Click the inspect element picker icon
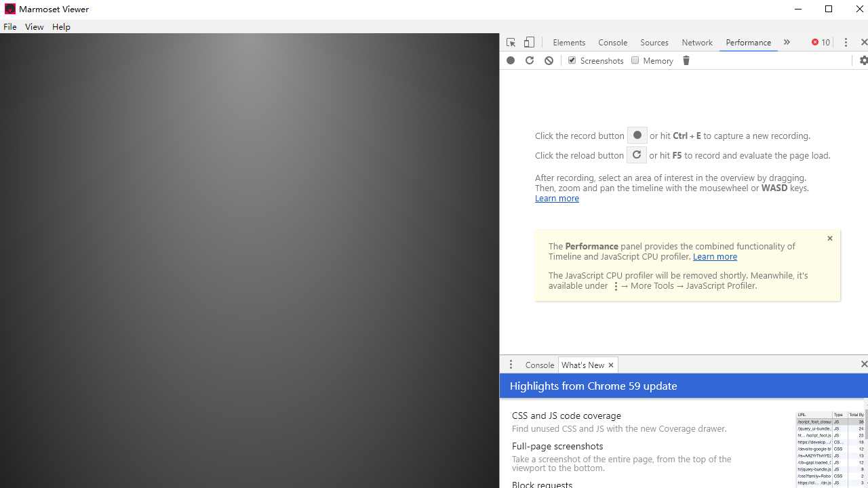The height and width of the screenshot is (488, 868). coord(511,42)
